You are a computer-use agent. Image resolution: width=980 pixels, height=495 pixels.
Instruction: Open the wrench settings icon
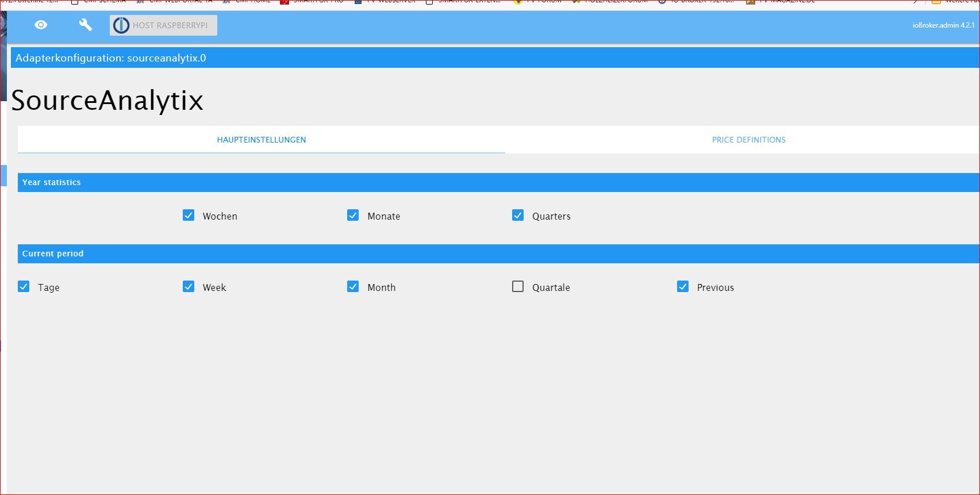pyautogui.click(x=86, y=25)
